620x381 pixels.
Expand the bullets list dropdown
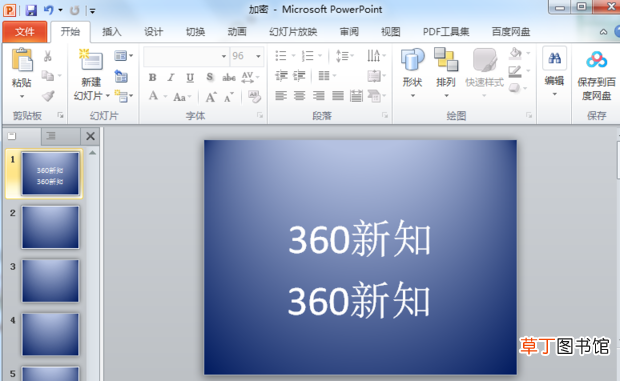point(293,56)
